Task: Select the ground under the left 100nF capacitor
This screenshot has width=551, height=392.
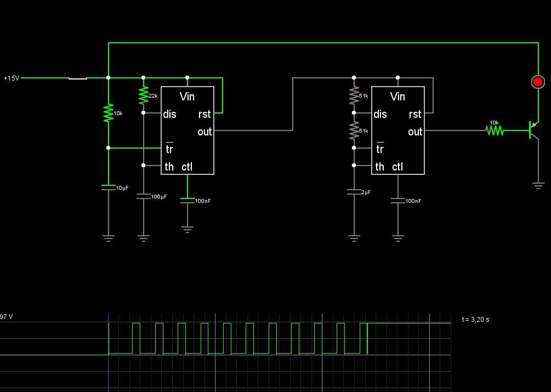Action: pos(188,229)
